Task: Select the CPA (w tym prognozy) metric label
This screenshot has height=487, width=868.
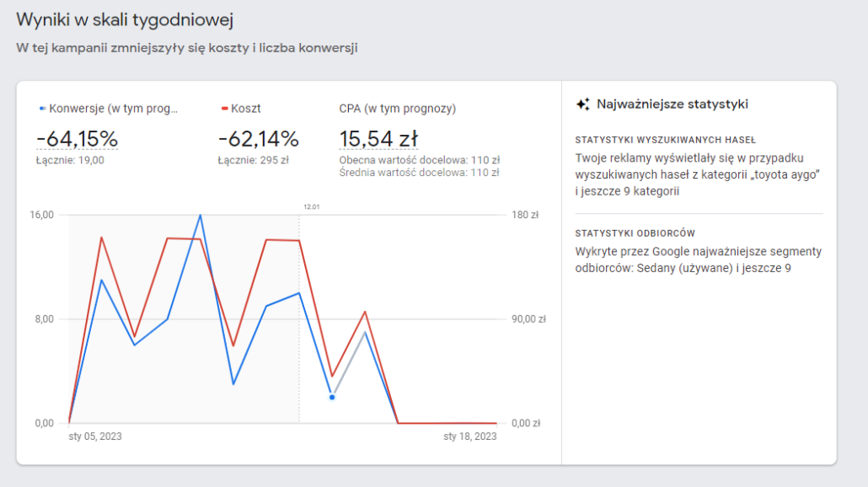Action: 398,109
